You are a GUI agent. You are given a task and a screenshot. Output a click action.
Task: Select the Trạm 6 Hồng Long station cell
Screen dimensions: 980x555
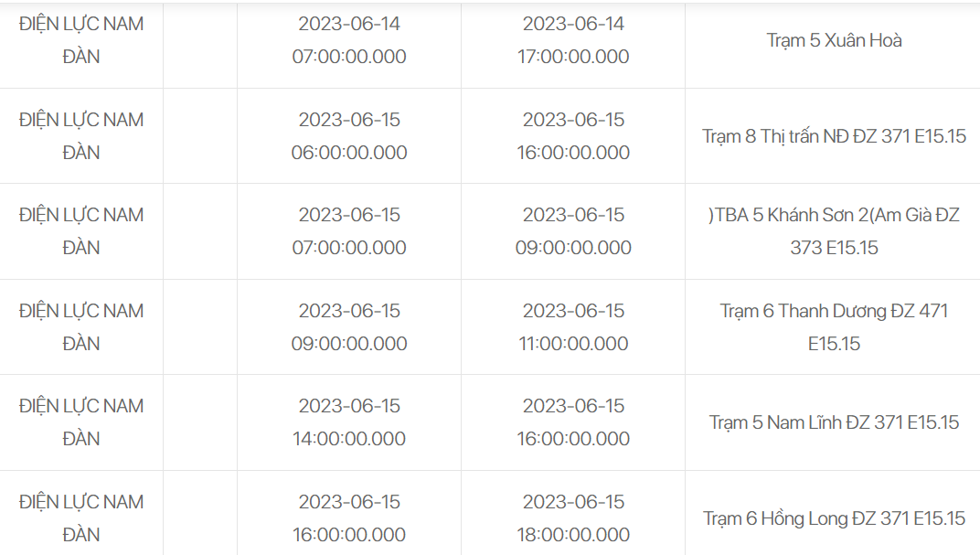834,518
